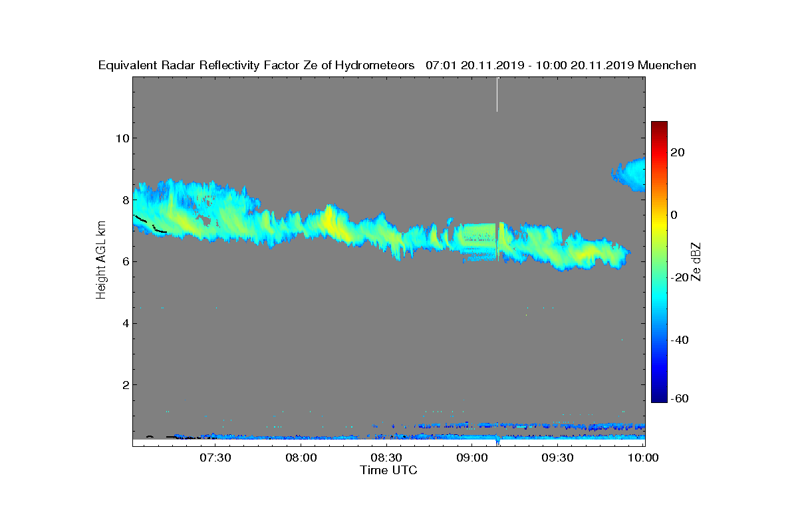Screen dimensions: 798x532
Task: Click the plot title text beginning 'Equivalent Radar Reflectivity Factor'
Action: pos(397,65)
